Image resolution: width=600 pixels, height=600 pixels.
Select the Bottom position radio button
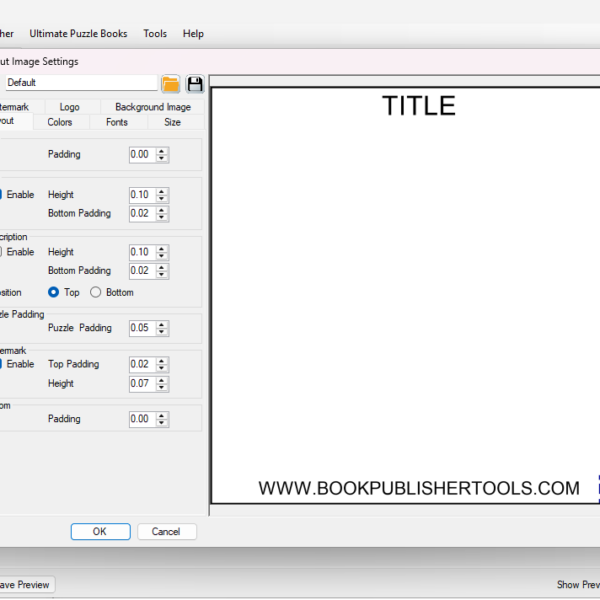(96, 292)
